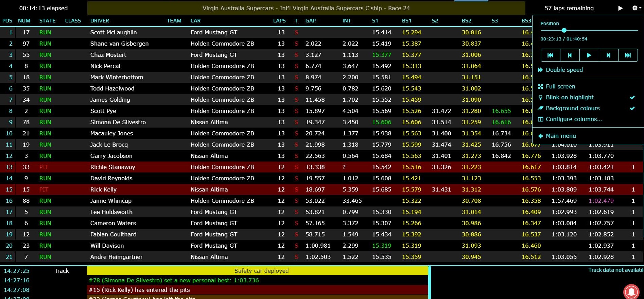Image resolution: width=644 pixels, height=299 pixels.
Task: Click the BS2 column header
Action: [x=467, y=21]
